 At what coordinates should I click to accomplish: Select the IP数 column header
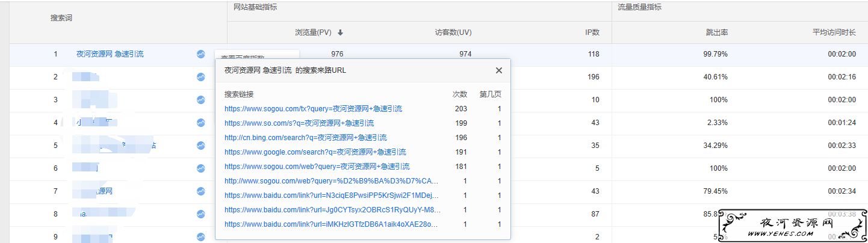pyautogui.click(x=592, y=32)
